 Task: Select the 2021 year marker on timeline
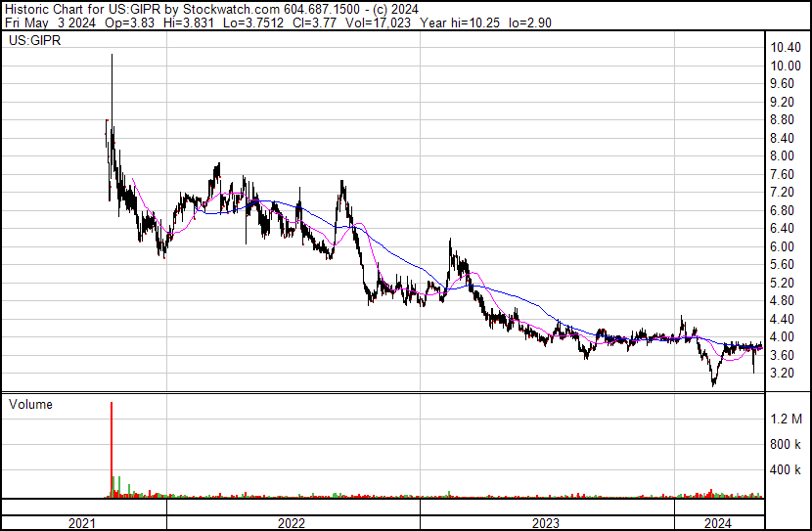pyautogui.click(x=83, y=523)
